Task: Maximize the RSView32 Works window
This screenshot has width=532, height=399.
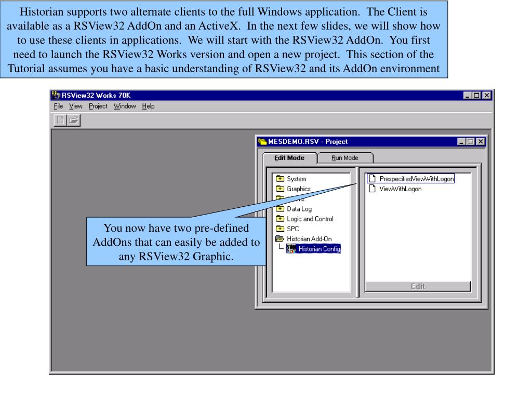Action: coord(476,96)
